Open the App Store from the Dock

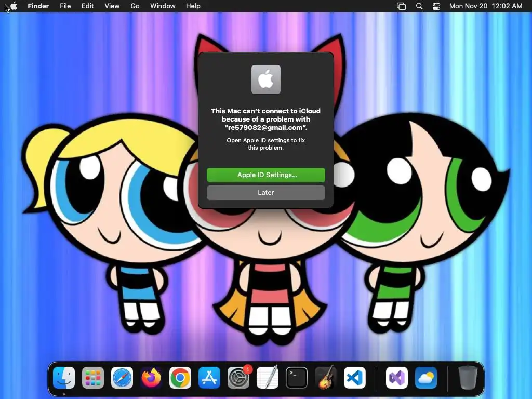209,377
